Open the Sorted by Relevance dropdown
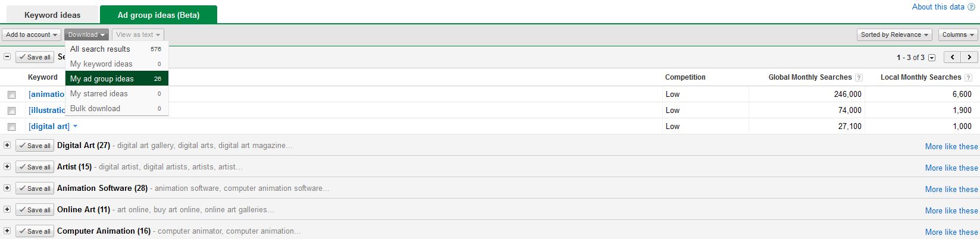 coord(894,34)
